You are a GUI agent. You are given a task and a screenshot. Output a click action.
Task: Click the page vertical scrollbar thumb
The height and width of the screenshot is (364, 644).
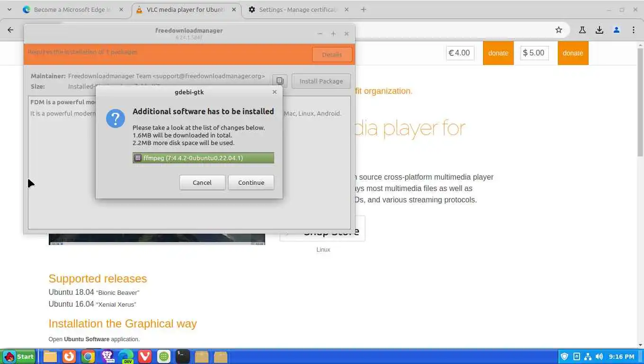tap(640, 102)
